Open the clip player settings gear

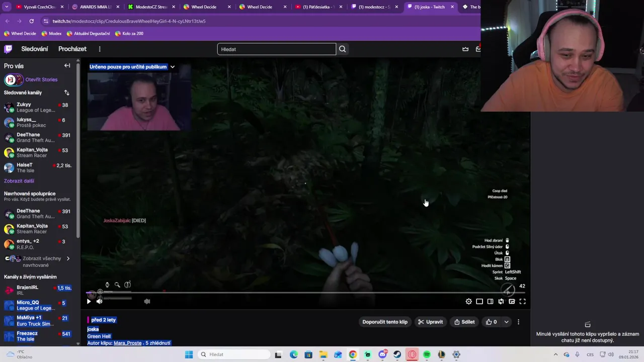tap(468, 301)
